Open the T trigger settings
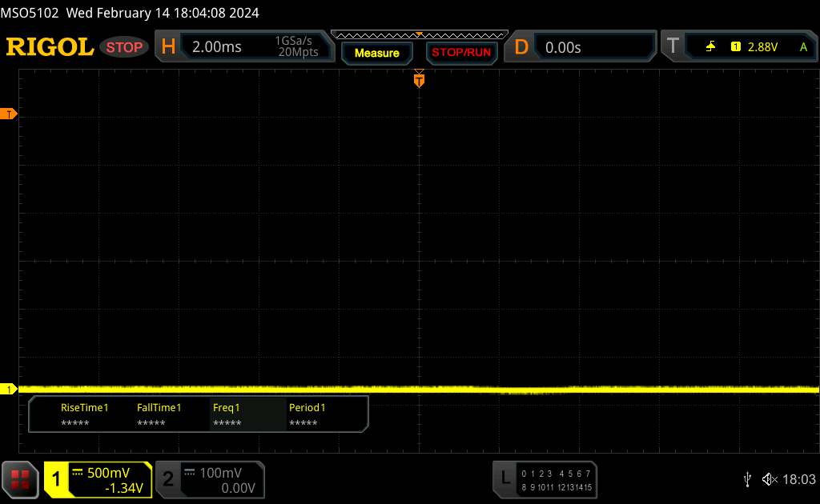The width and height of the screenshot is (820, 504). coord(673,46)
